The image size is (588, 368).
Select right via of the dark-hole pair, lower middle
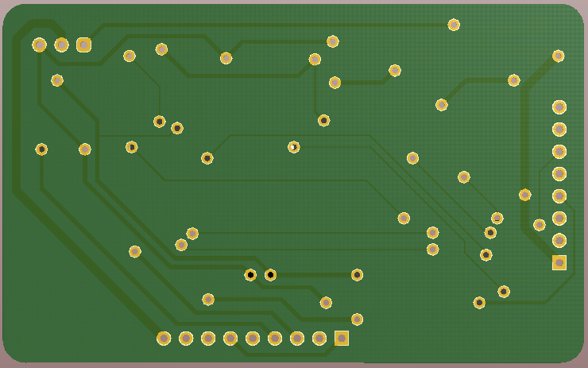(271, 275)
